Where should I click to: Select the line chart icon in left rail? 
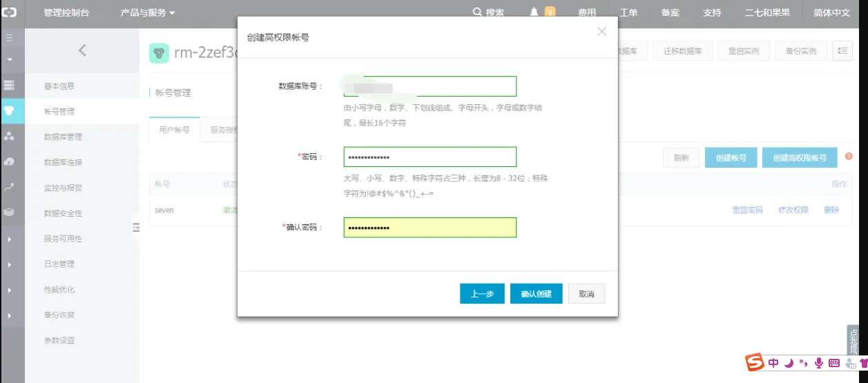(9, 187)
